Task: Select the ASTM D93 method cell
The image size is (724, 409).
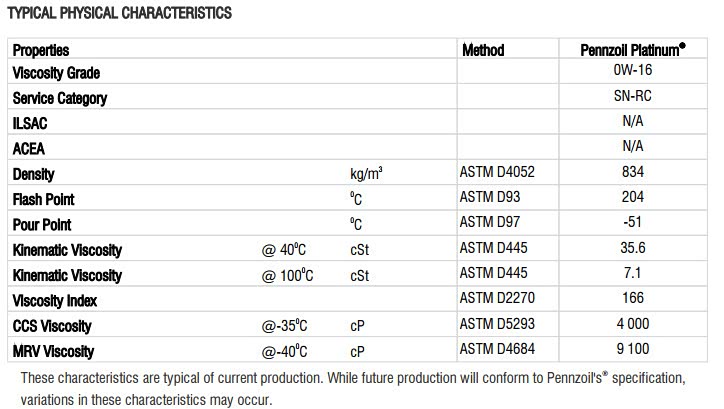Action: (x=491, y=199)
